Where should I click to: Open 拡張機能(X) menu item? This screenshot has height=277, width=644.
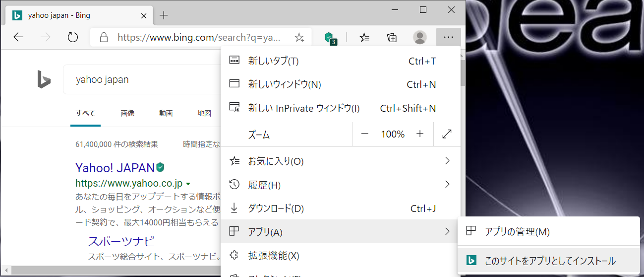(341, 256)
